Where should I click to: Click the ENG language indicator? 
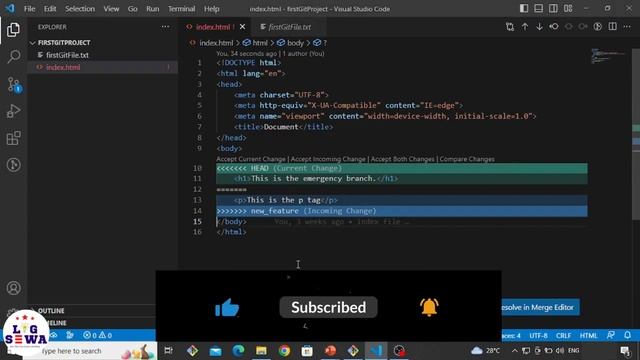tap(573, 351)
